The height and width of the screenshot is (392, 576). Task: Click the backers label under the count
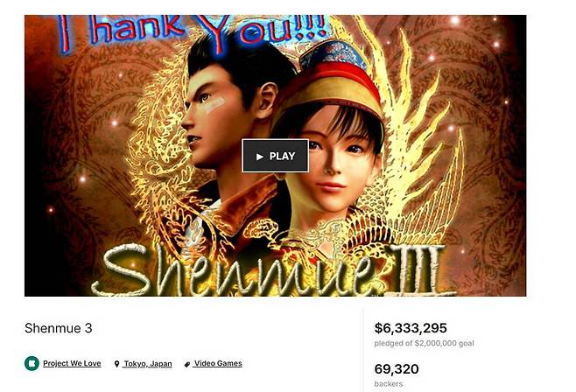click(389, 384)
